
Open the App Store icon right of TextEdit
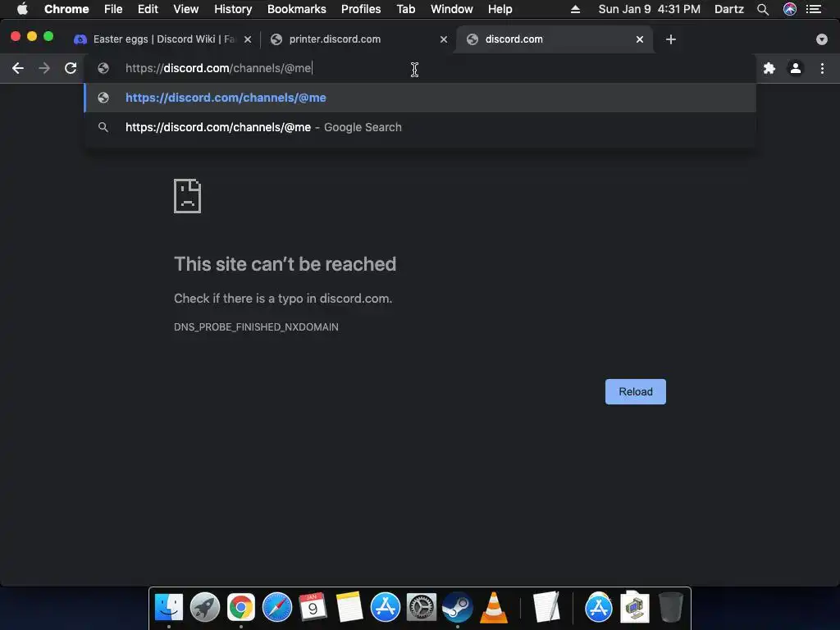pos(598,608)
